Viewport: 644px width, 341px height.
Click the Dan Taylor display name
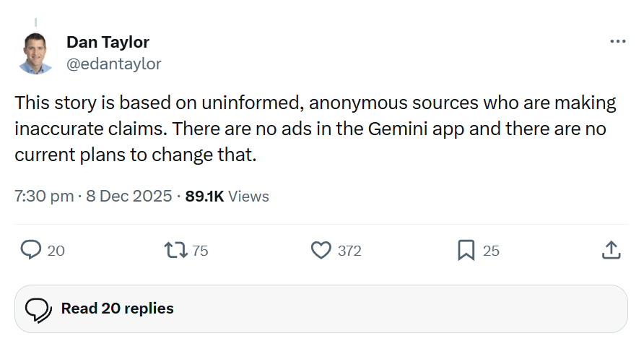tap(108, 42)
